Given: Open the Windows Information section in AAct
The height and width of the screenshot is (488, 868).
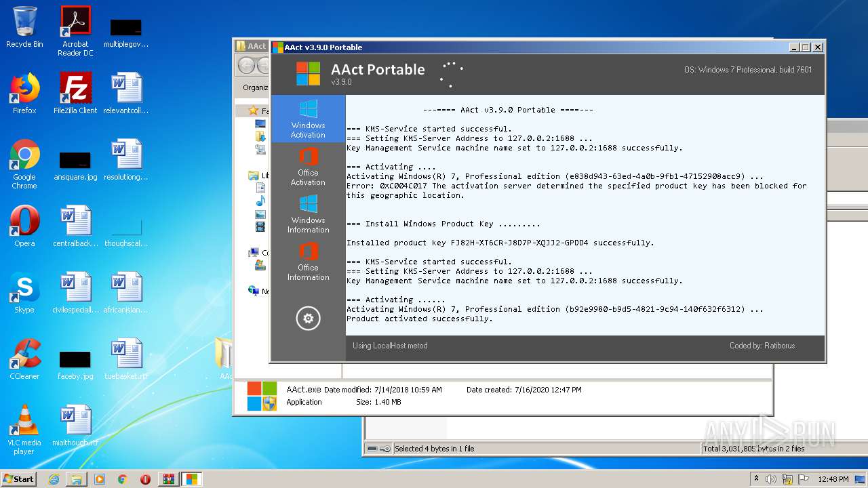Looking at the screenshot, I should pos(308,213).
